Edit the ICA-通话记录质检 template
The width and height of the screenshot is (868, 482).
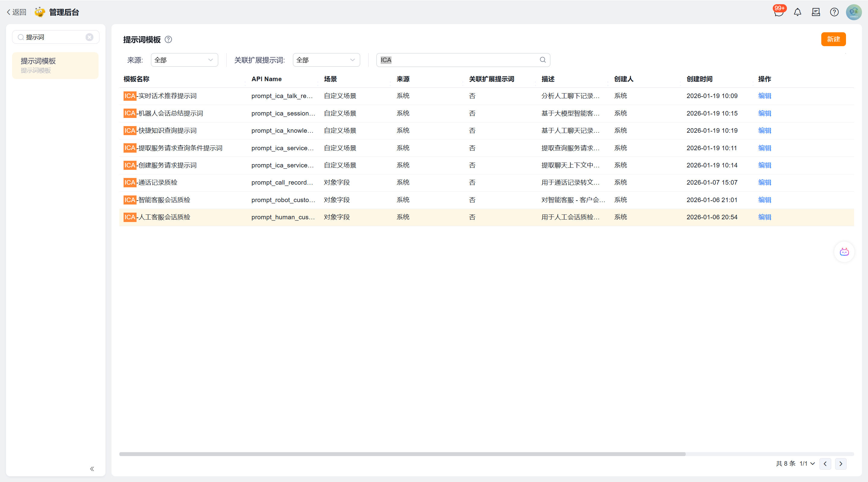tap(764, 182)
